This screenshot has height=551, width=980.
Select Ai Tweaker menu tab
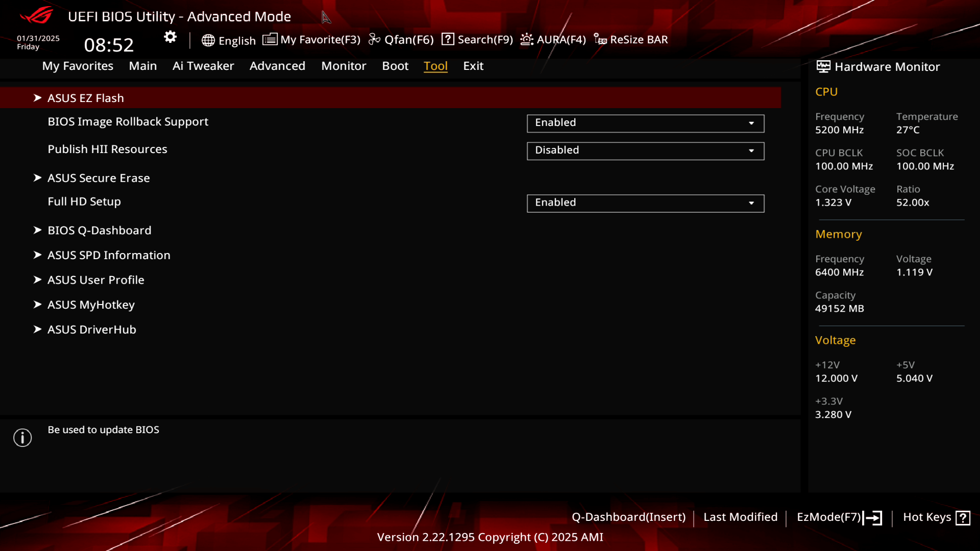(x=203, y=66)
